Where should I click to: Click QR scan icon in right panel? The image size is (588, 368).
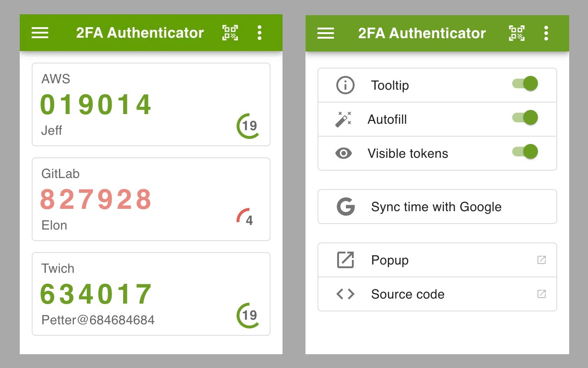[x=517, y=33]
